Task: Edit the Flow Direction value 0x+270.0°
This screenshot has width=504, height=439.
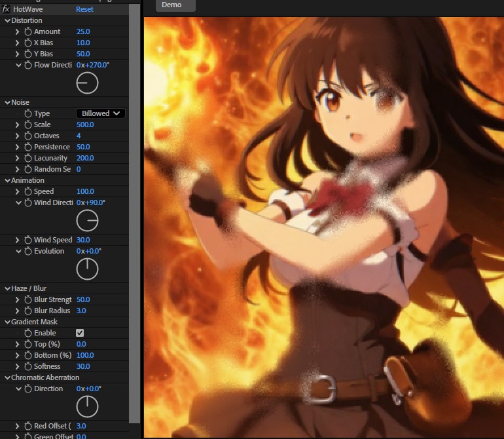Action: (x=92, y=65)
